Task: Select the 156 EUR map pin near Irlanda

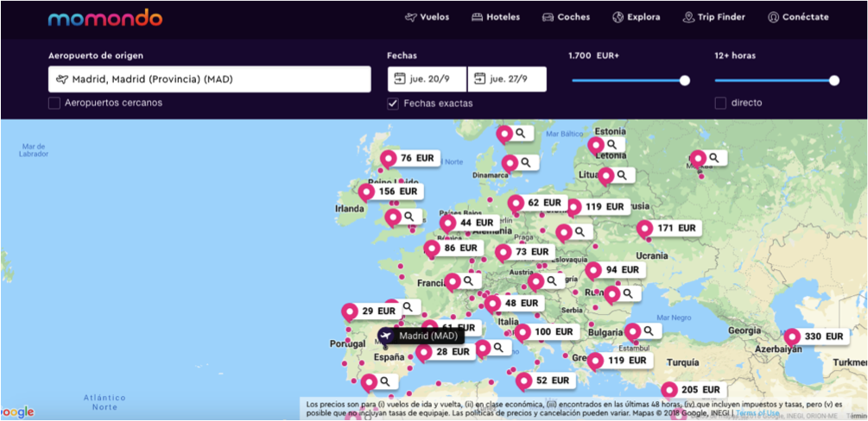Action: tap(391, 192)
